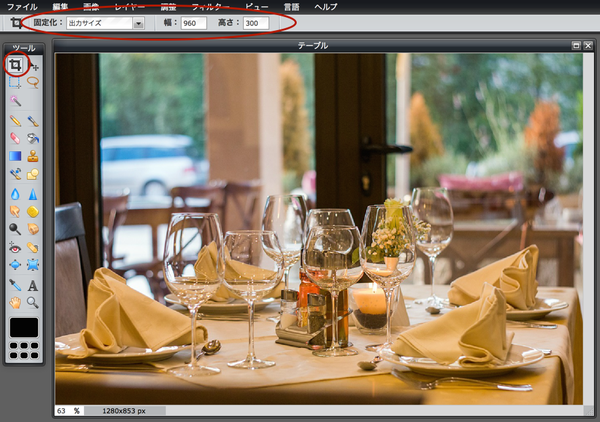The image size is (600, 422).
Task: Select the Brush tool
Action: pos(33,121)
